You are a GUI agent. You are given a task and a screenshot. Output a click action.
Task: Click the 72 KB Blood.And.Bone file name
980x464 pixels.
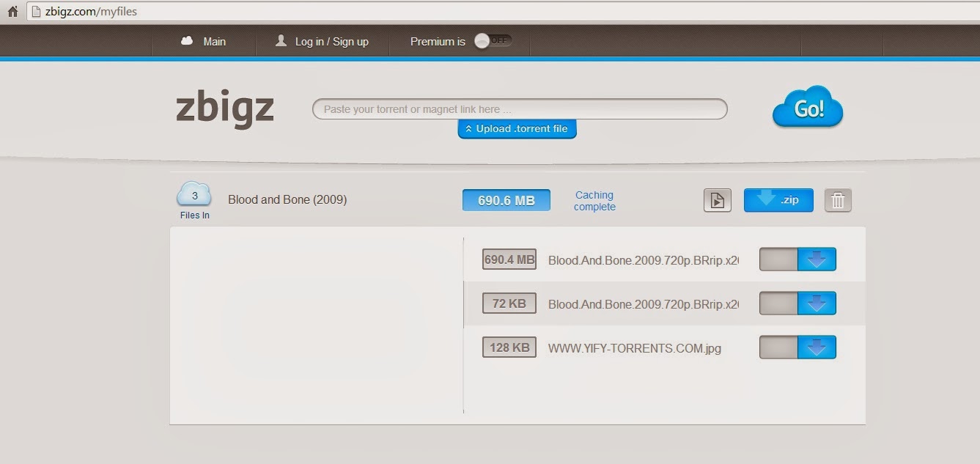[x=643, y=303]
